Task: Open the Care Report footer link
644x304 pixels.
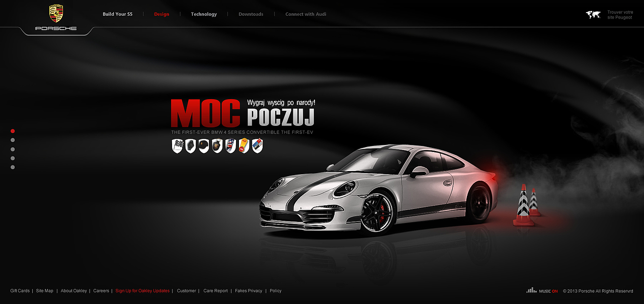Action: (216, 291)
